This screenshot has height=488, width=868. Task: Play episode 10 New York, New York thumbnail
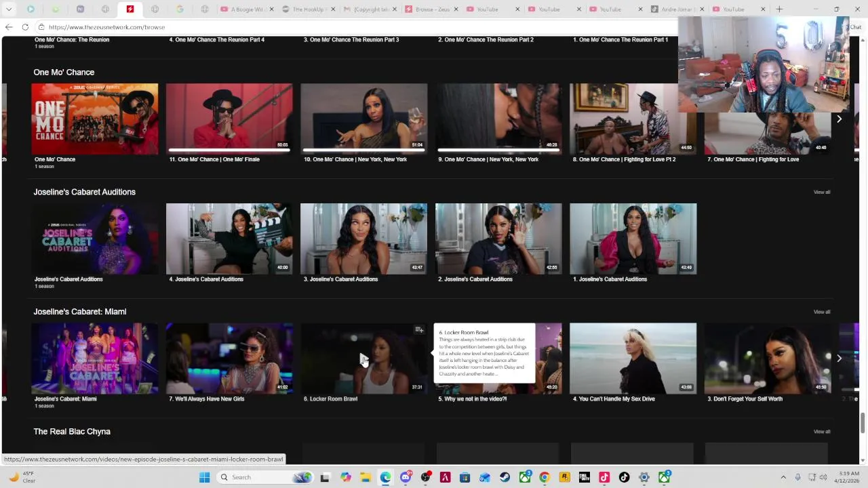(x=364, y=119)
